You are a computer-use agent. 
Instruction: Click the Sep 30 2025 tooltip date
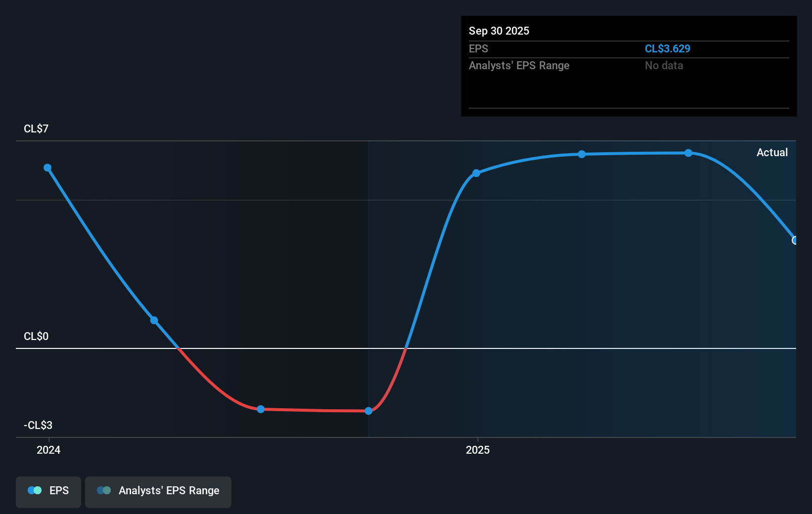pos(499,31)
